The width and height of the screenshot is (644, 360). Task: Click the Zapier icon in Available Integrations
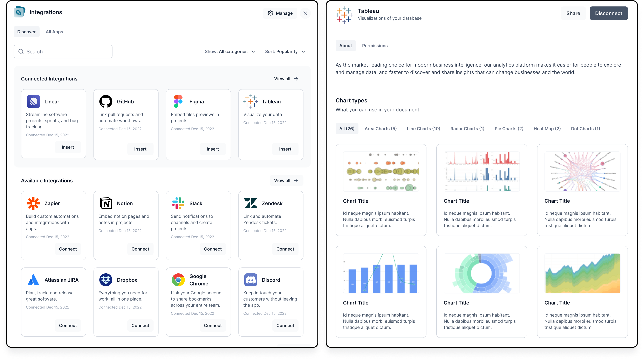click(33, 203)
